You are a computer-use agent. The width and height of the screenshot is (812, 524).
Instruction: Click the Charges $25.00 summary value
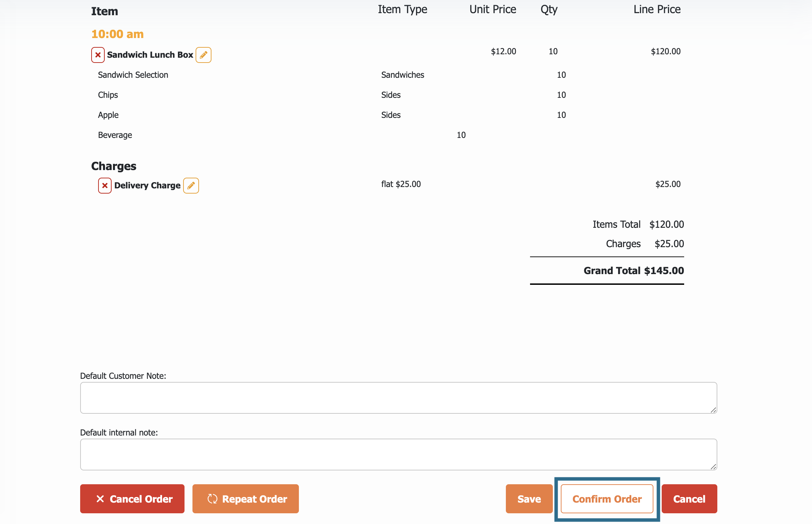(x=669, y=244)
